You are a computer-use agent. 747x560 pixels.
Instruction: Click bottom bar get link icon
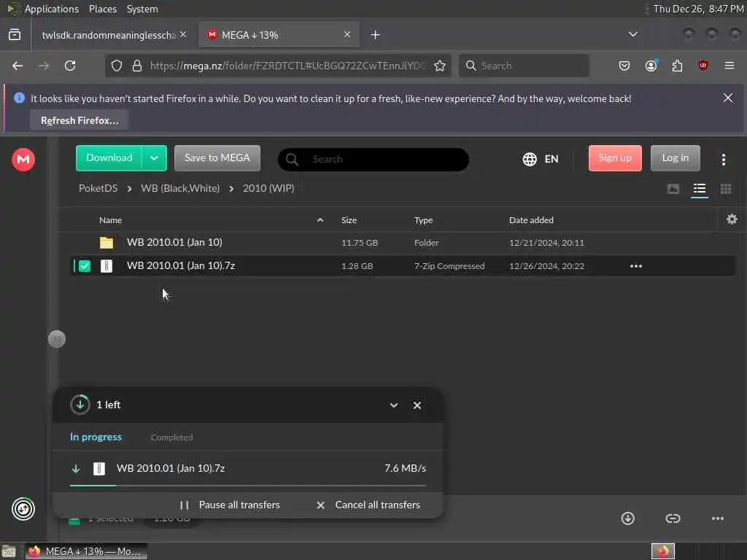pyautogui.click(x=673, y=518)
